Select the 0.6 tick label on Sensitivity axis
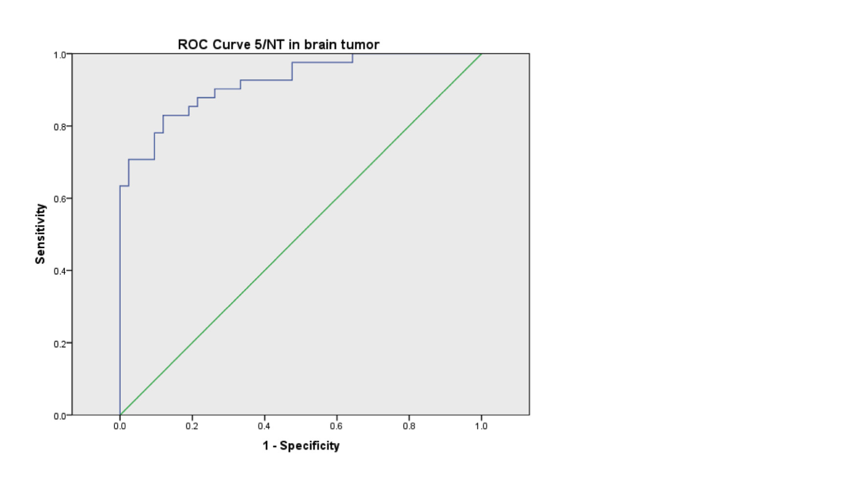 60,199
